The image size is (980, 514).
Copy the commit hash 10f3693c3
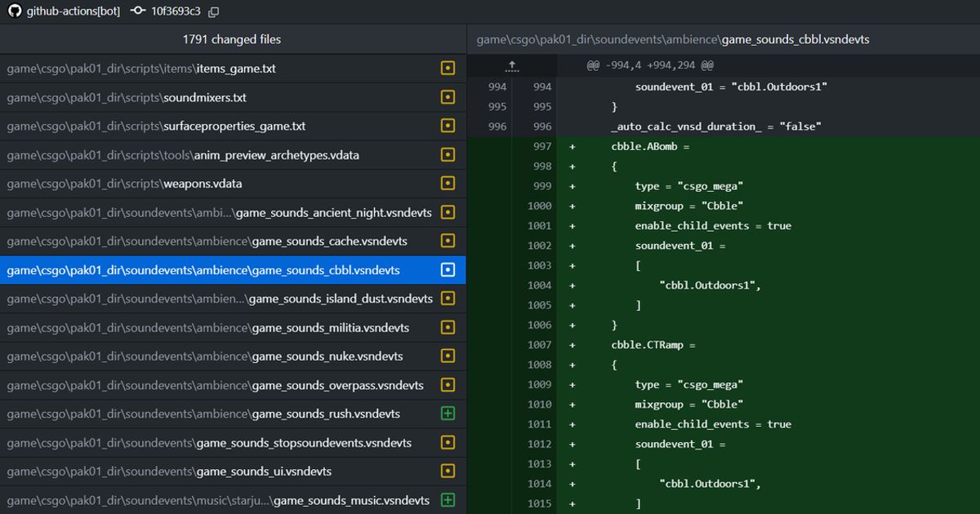214,12
